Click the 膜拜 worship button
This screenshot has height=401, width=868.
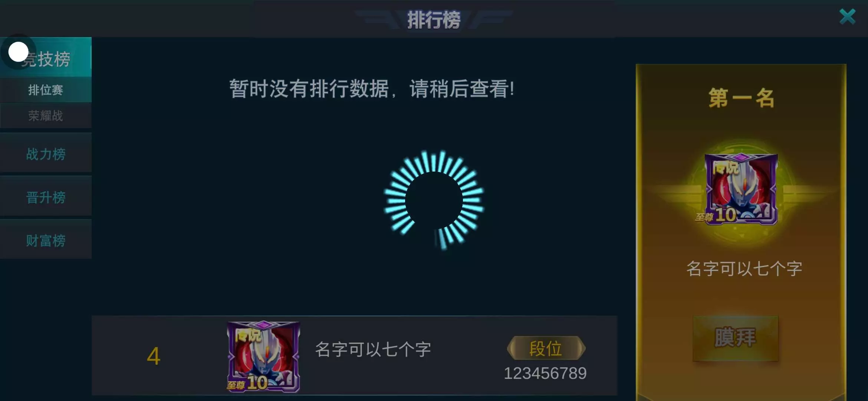point(735,338)
